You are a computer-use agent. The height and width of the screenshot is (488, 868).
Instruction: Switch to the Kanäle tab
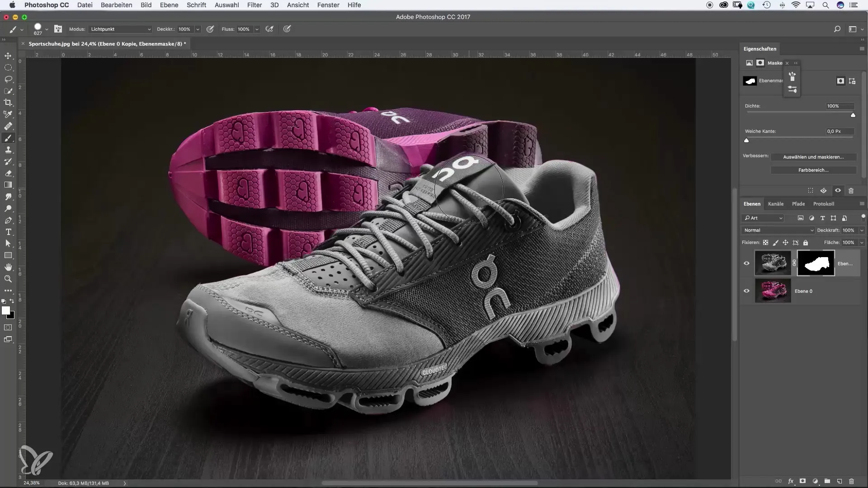pyautogui.click(x=776, y=204)
